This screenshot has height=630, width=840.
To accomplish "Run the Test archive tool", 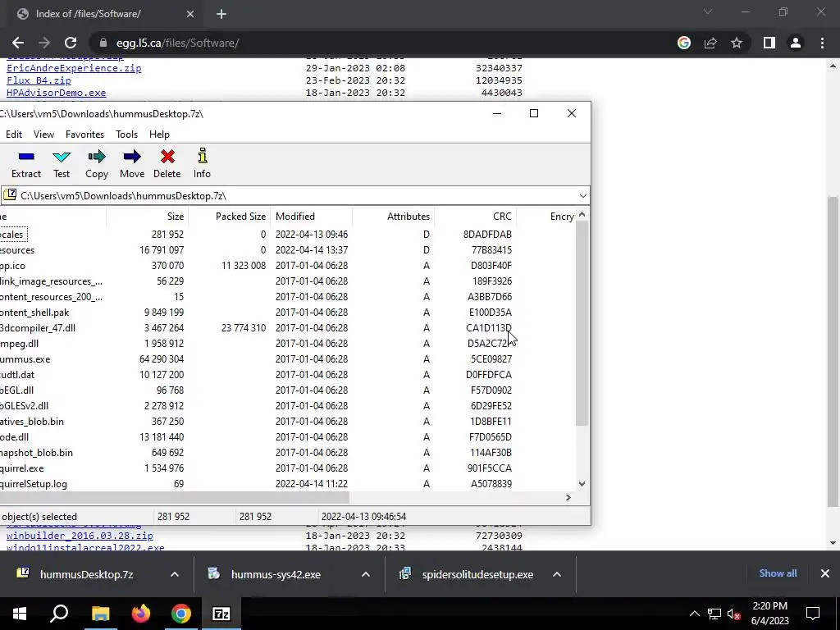I will [x=61, y=163].
